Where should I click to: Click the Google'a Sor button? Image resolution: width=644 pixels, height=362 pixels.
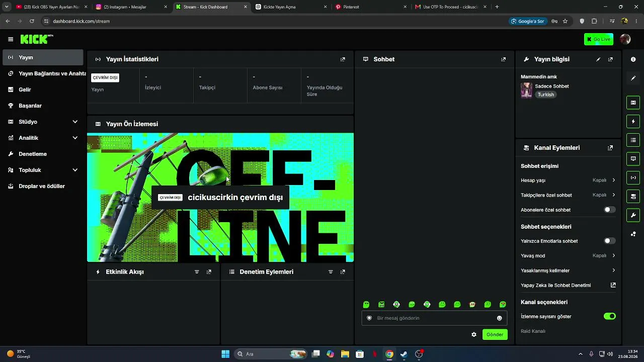tap(528, 21)
